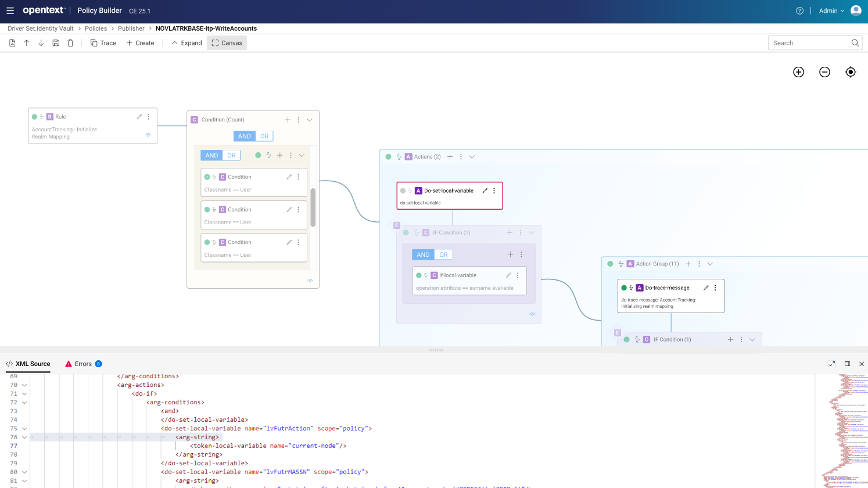Open the help question mark icon
Screen dimensions: 868x488
click(x=799, y=10)
